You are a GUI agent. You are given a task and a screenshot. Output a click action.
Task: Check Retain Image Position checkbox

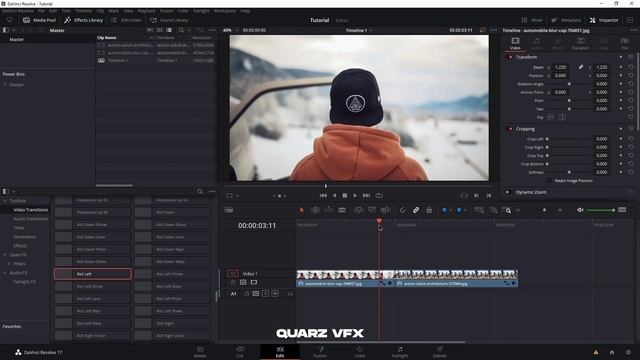pyautogui.click(x=549, y=180)
